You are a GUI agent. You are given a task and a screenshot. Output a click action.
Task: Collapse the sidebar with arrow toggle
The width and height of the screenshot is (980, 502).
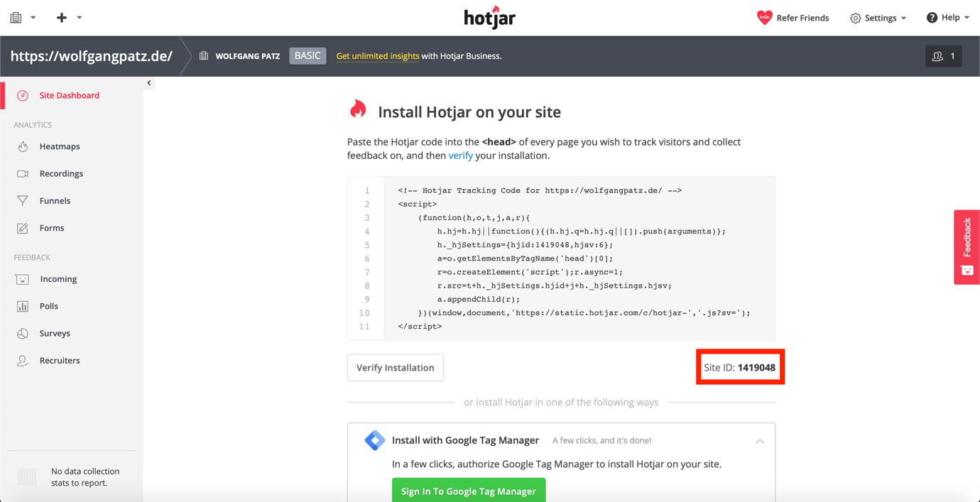(x=149, y=83)
